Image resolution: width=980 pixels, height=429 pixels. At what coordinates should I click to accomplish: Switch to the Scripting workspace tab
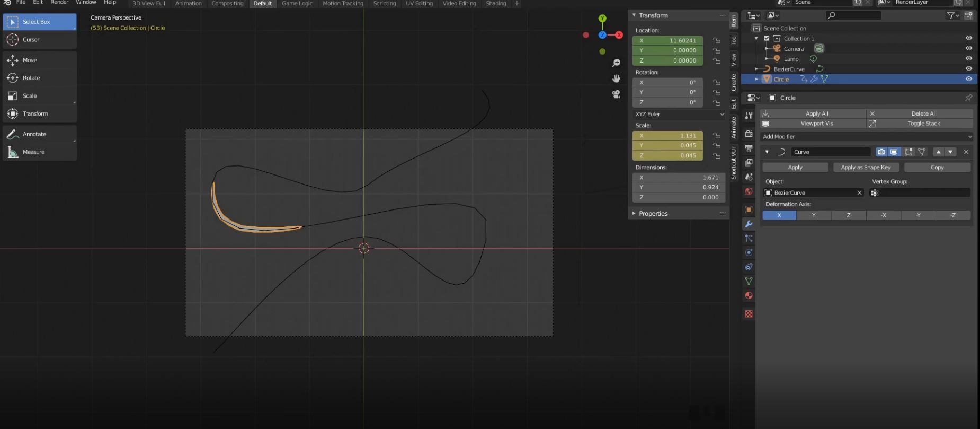(x=384, y=4)
